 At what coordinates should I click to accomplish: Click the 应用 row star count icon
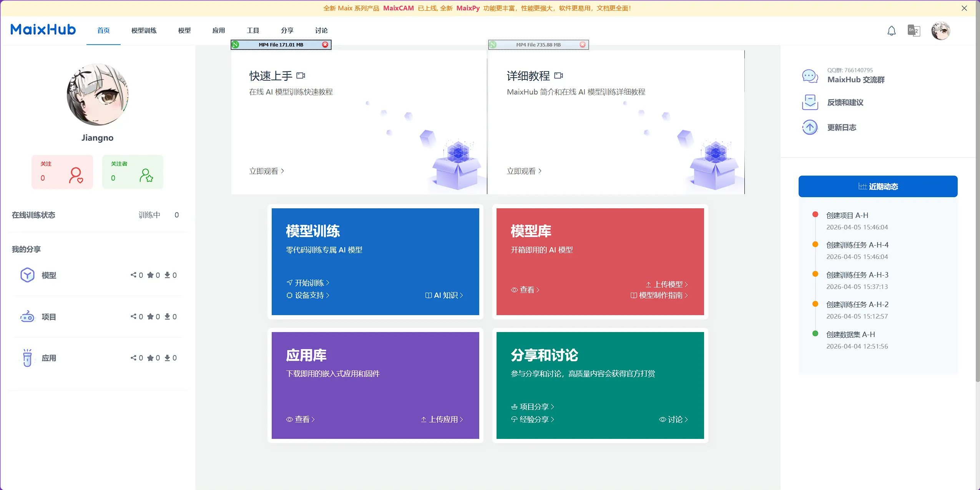tap(150, 358)
